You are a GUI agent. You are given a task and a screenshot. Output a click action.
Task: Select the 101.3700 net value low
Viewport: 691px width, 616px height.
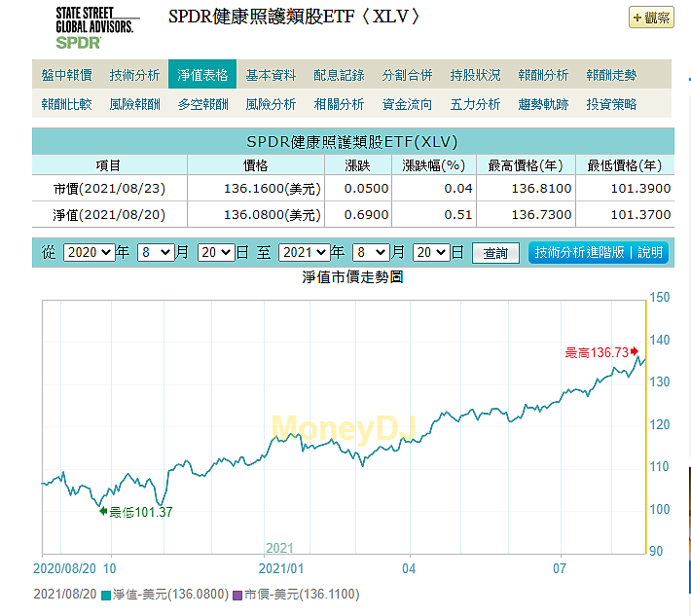coord(640,215)
